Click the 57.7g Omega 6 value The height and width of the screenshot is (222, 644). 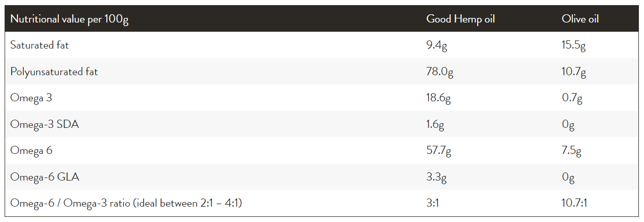pos(439,151)
